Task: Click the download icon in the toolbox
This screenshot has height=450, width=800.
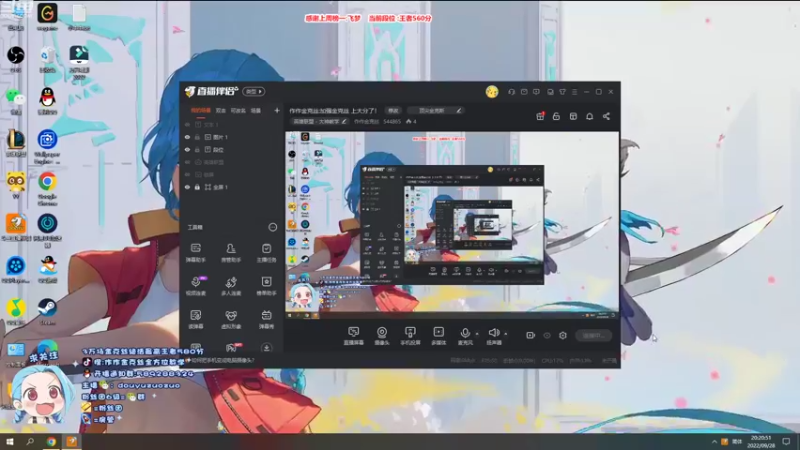Action: (x=266, y=347)
